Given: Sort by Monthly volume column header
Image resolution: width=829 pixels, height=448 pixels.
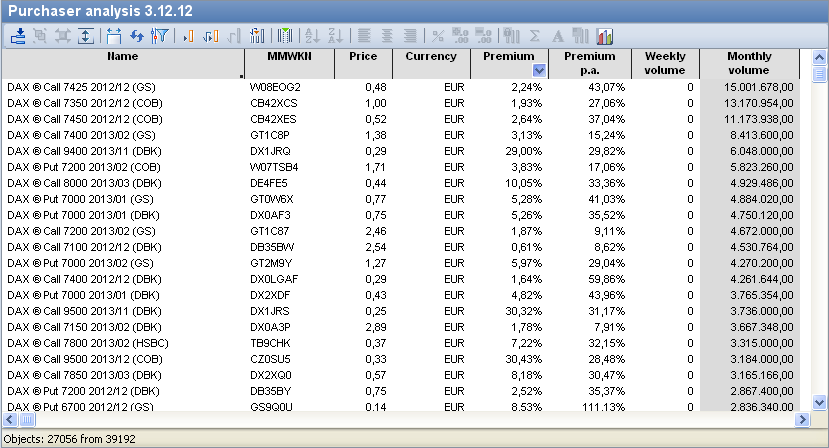Looking at the screenshot, I should [748, 63].
